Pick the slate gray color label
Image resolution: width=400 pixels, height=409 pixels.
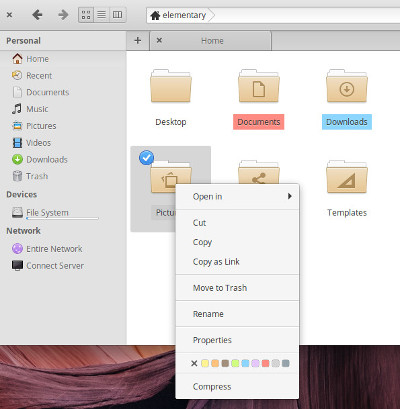(285, 363)
